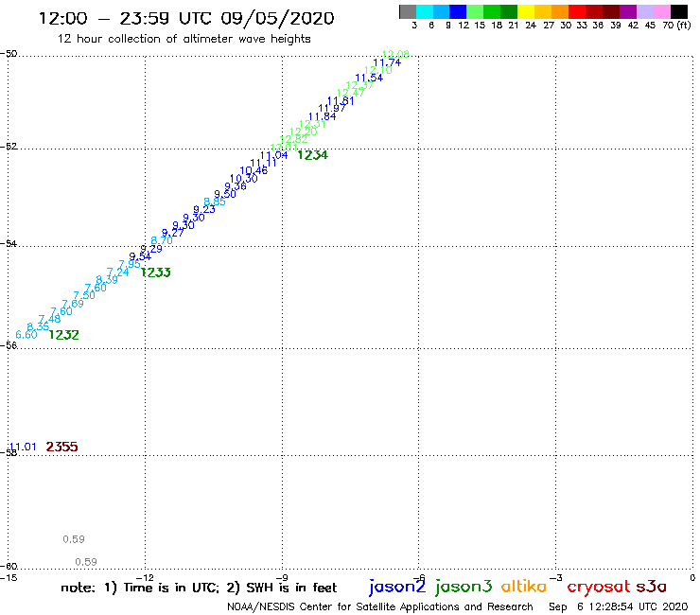Click the jason3 pass time label 1232
The height and width of the screenshot is (615, 700).
click(x=63, y=335)
